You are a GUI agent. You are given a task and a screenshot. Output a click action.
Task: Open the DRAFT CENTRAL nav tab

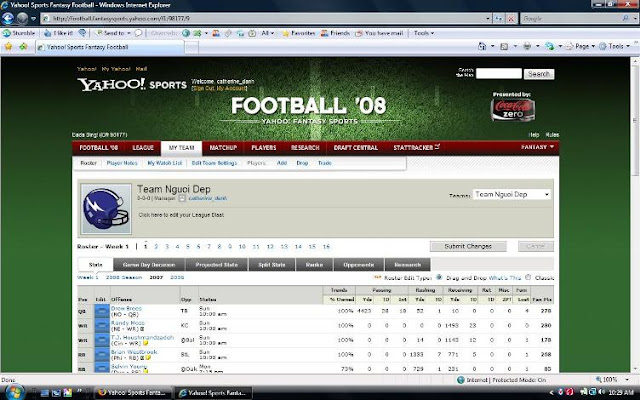click(x=356, y=148)
